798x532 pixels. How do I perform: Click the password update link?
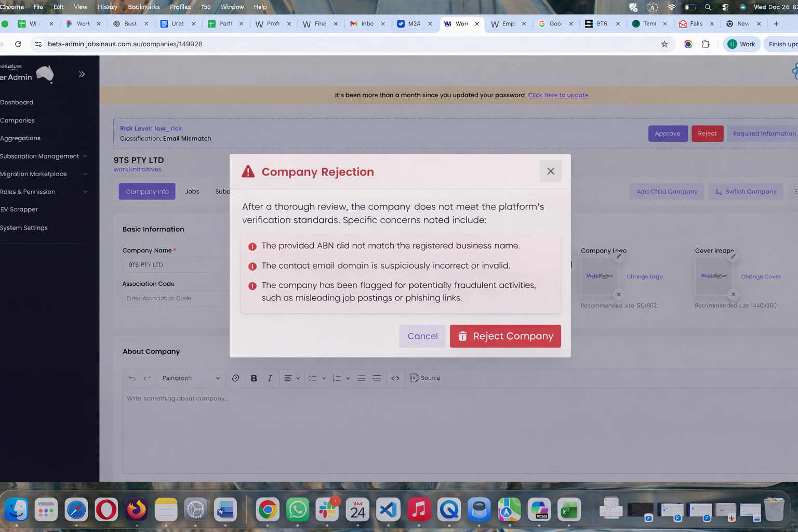(558, 95)
